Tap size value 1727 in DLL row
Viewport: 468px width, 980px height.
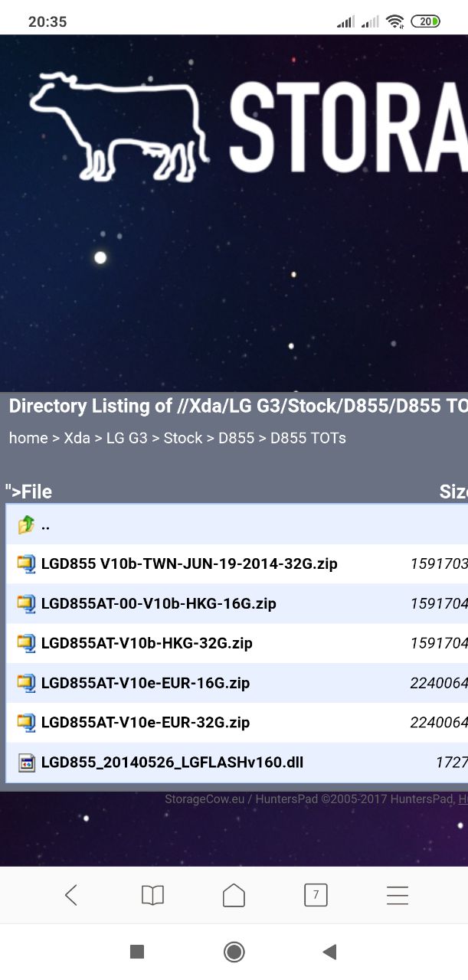click(x=452, y=763)
